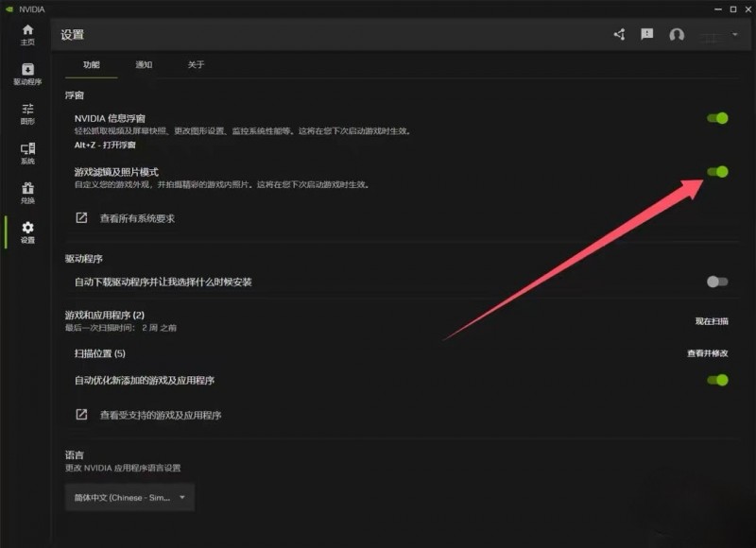Click the 最后一次扫描时间 text
This screenshot has width=756, height=548.
[x=121, y=328]
